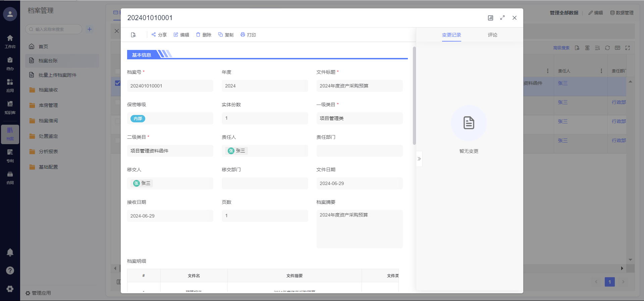
Task: Click the 管理应用 button at bottom
Action: [38, 293]
